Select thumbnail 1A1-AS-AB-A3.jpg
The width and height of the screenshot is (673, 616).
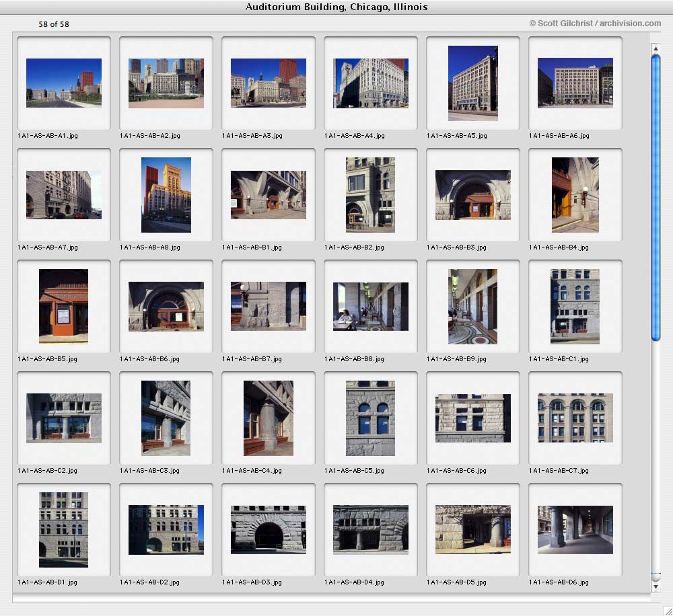coord(269,83)
